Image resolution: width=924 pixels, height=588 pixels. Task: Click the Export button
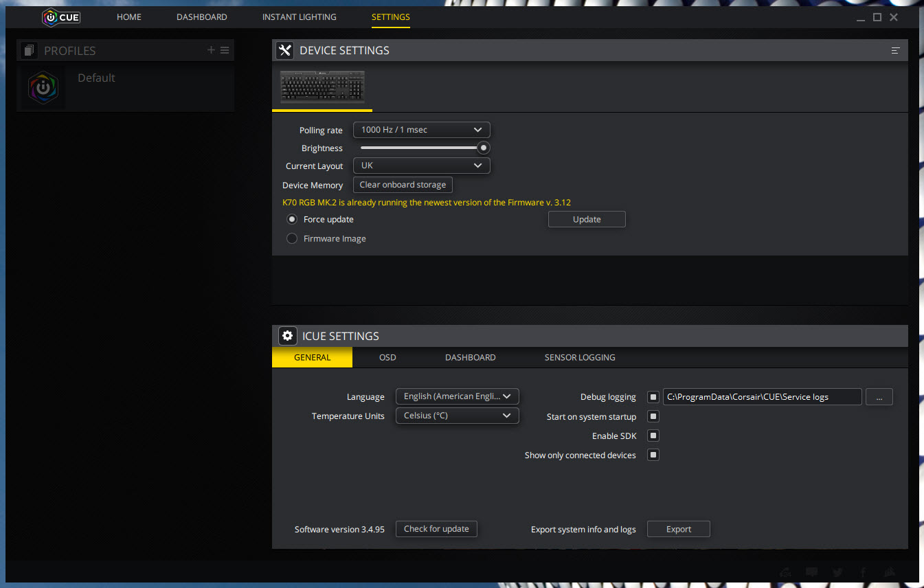click(x=679, y=529)
